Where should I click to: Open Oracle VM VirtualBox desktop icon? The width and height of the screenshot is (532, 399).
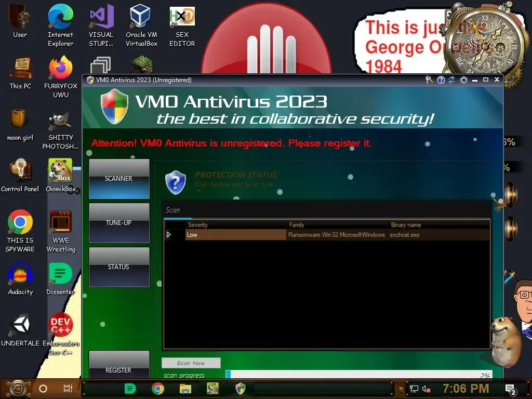point(141,25)
